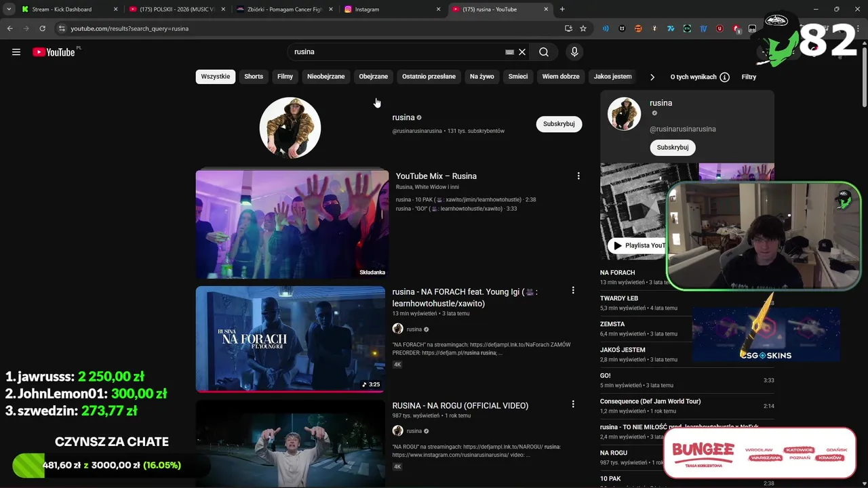The image size is (868, 488).
Task: Select the Obejrzane filter chip
Action: (x=373, y=77)
